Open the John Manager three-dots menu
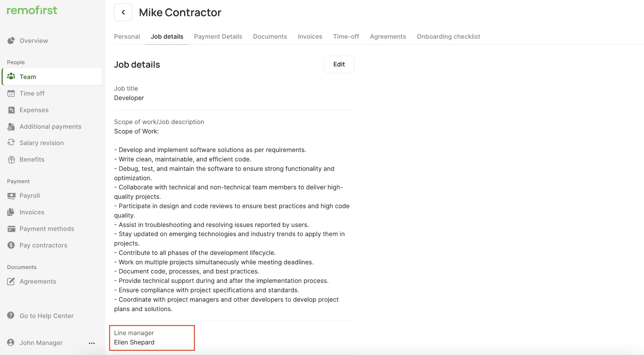Viewport: 644px width, 355px height. 92,343
